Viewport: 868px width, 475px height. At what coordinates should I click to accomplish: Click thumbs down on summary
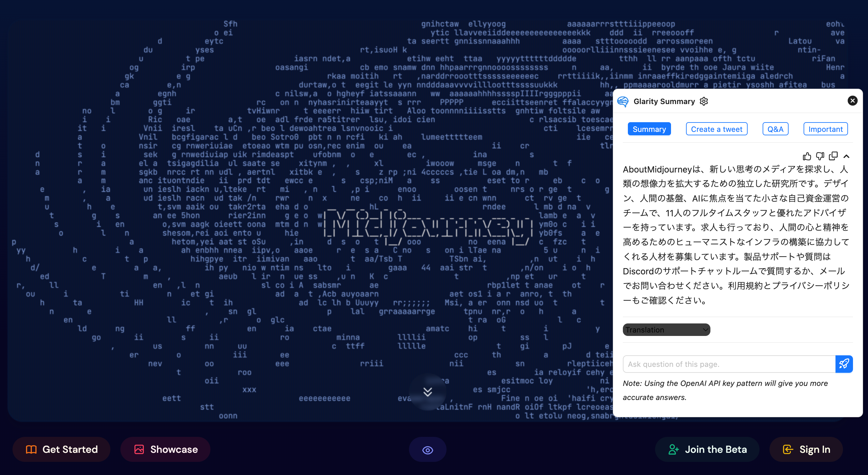(820, 156)
